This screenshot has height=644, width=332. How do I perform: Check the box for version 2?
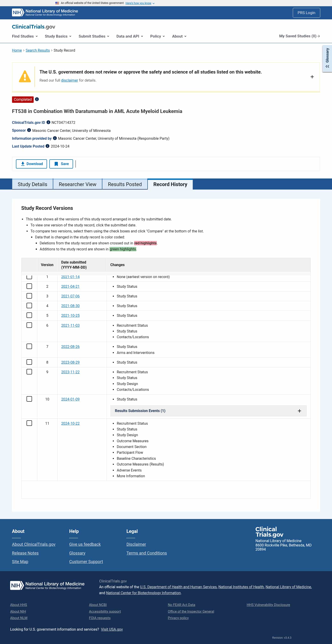29,286
